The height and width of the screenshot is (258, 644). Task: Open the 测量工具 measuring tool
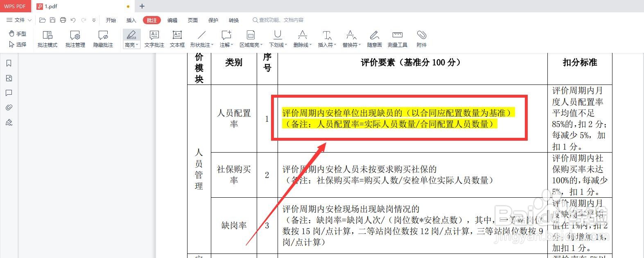click(x=397, y=39)
